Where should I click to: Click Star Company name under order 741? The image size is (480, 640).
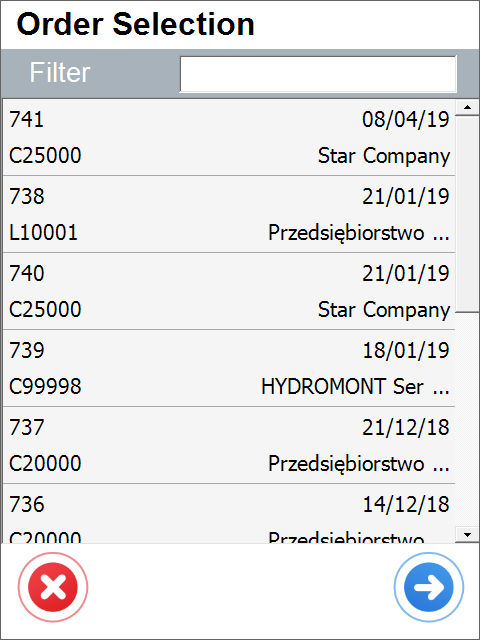(384, 156)
